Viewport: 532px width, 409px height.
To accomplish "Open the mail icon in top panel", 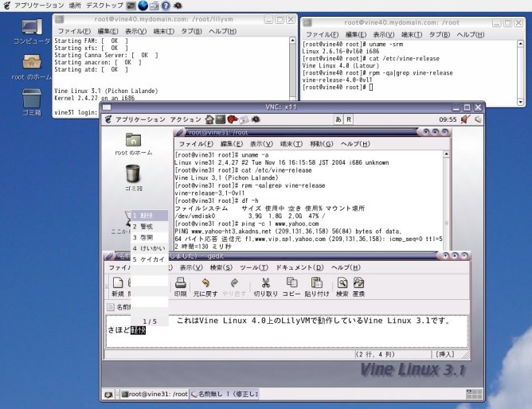I will [x=155, y=6].
